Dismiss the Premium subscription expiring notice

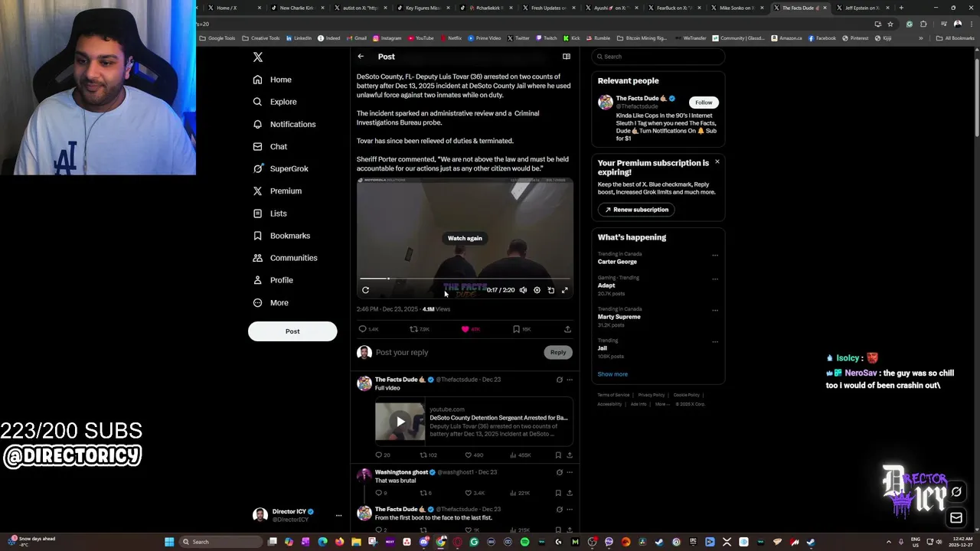coord(717,161)
